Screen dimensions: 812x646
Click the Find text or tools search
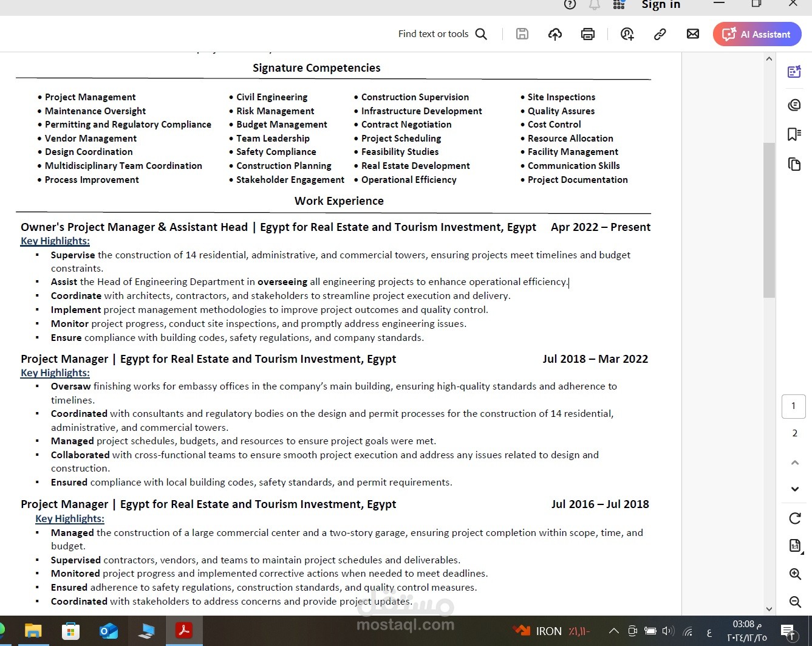[443, 34]
